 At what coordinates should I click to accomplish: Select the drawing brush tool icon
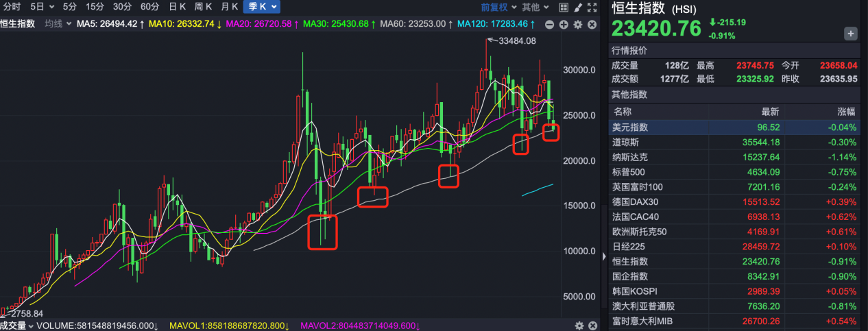coord(578,8)
